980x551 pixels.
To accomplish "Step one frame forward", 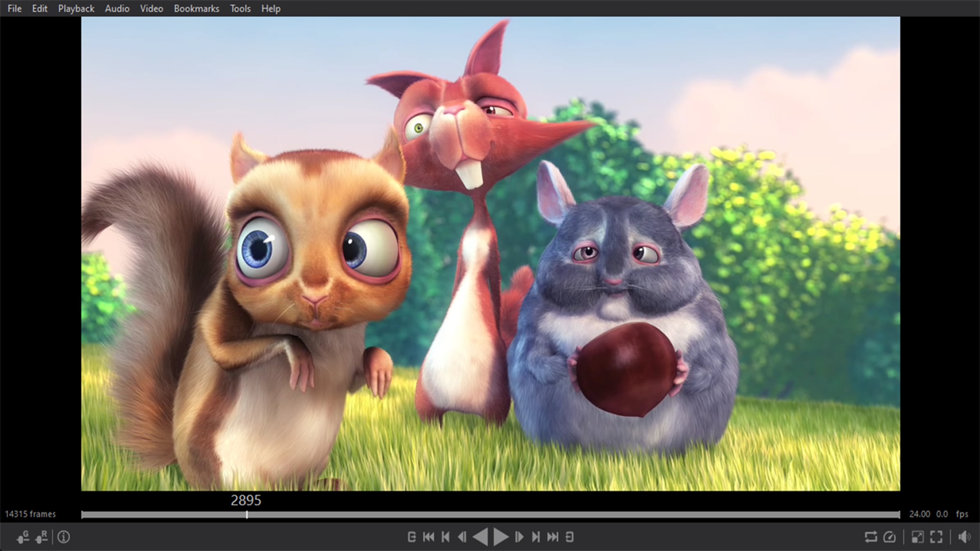I will click(x=519, y=537).
